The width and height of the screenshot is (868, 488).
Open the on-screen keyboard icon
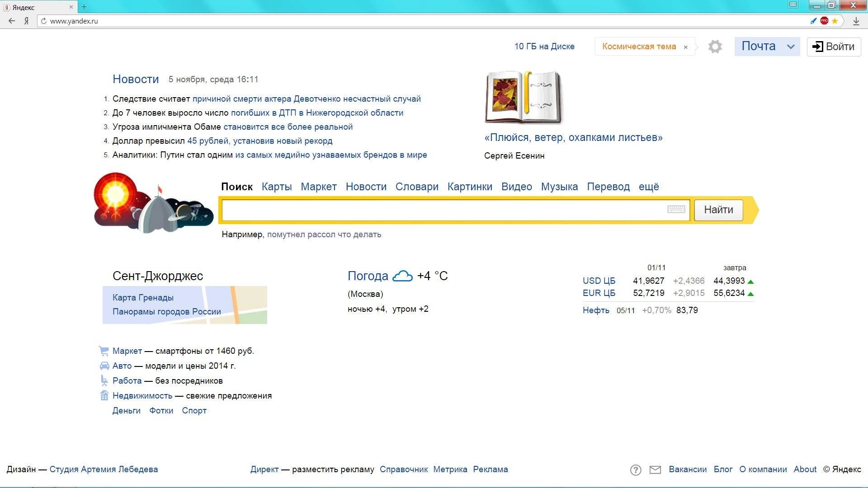click(x=676, y=209)
